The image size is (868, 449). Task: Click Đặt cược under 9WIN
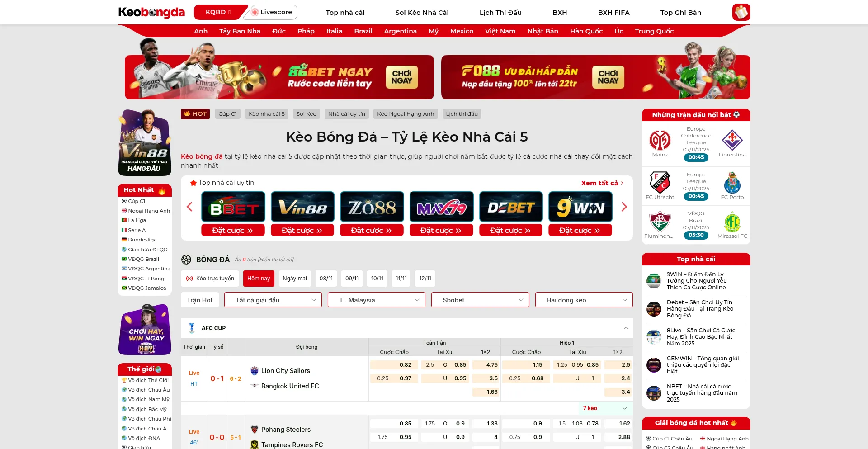(580, 230)
